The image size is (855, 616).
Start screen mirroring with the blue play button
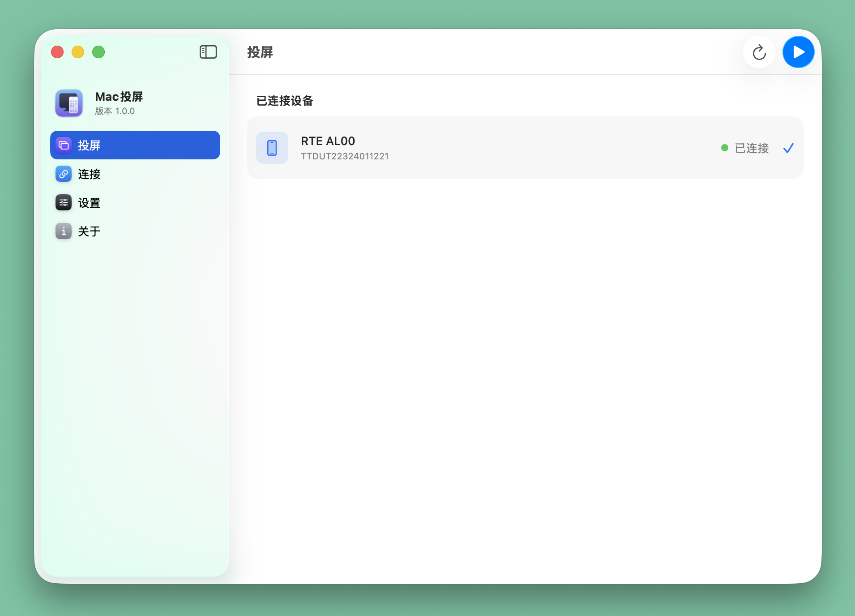pos(798,52)
